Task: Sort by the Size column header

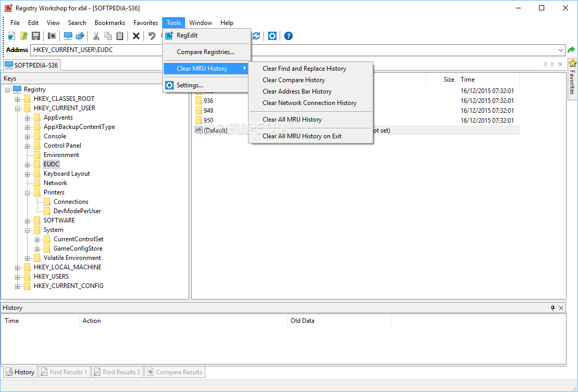Action: pos(442,80)
